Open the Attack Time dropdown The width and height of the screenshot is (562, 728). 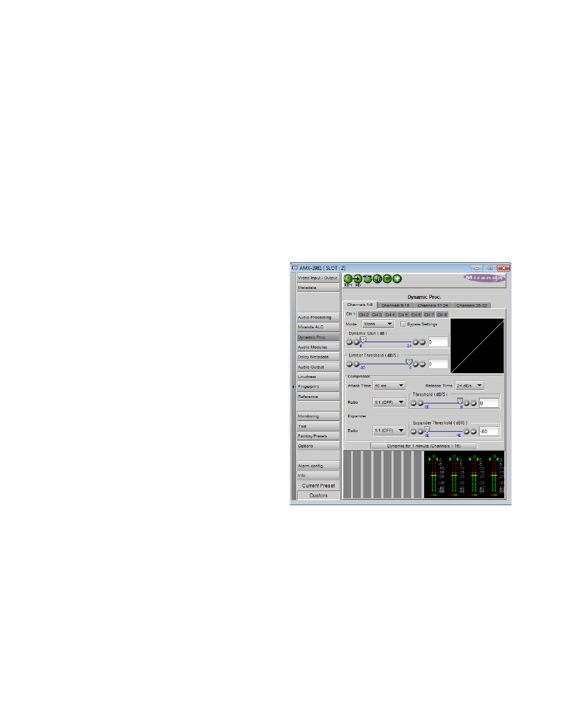[389, 386]
